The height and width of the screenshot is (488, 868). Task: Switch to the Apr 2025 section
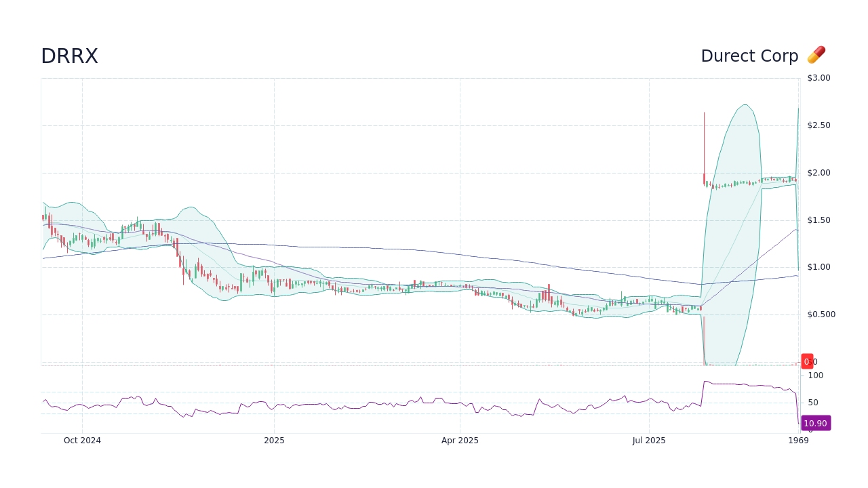pos(460,441)
